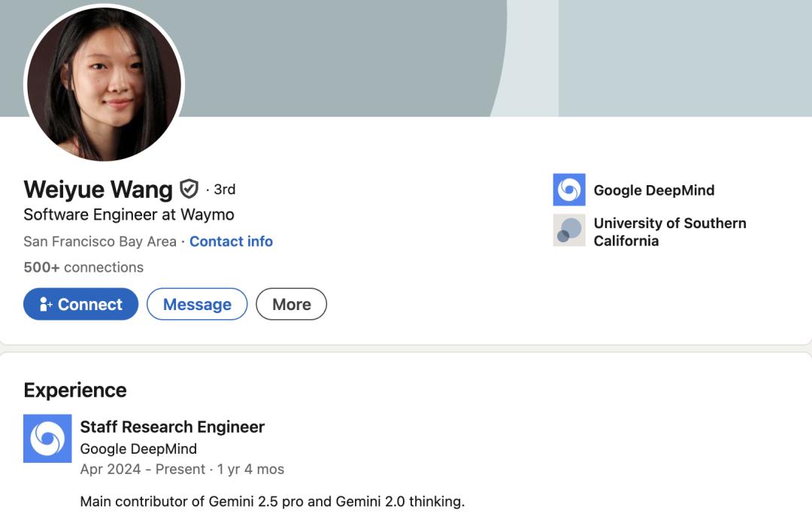The image size is (812, 520).
Task: Click the University of Southern California logo
Action: 569,230
